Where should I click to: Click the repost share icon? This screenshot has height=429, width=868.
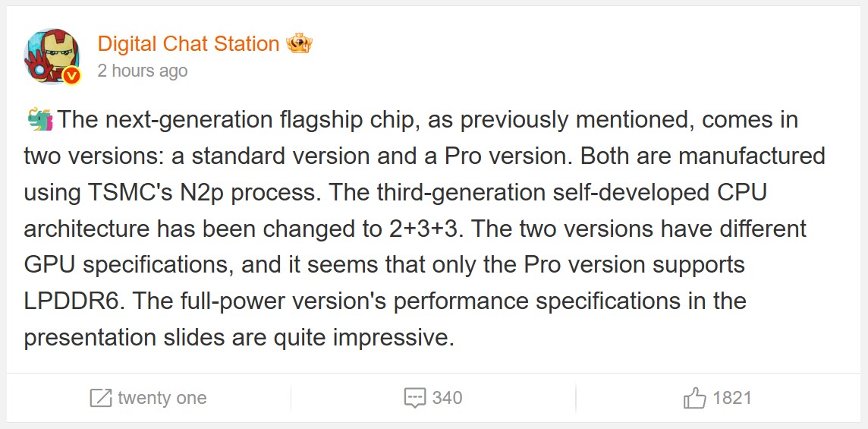pos(100,398)
